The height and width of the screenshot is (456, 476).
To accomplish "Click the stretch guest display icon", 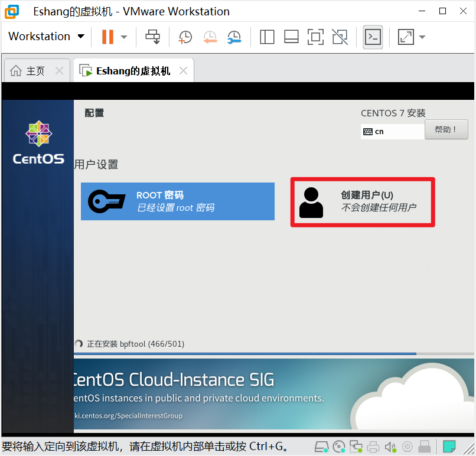I will click(x=406, y=37).
